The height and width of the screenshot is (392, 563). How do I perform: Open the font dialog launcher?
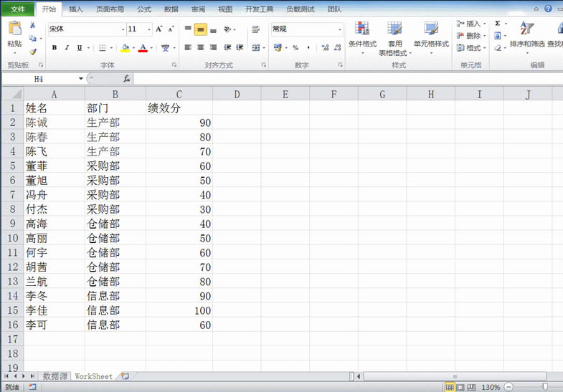coord(174,65)
